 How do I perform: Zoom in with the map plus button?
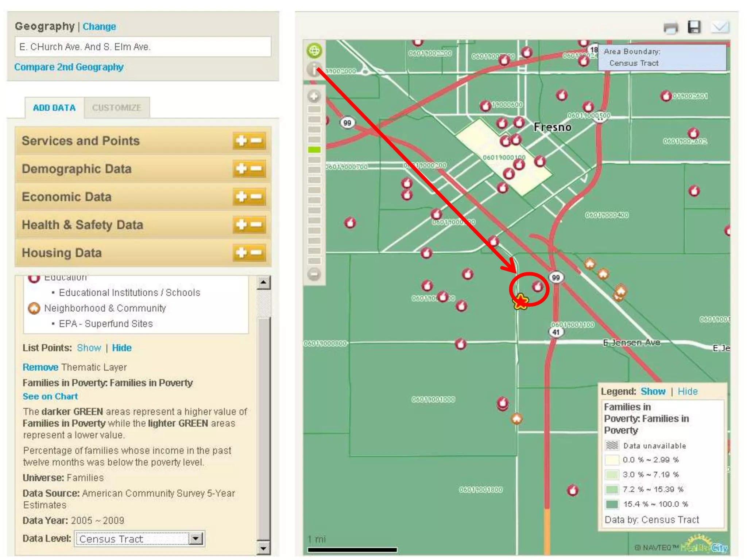(x=314, y=97)
